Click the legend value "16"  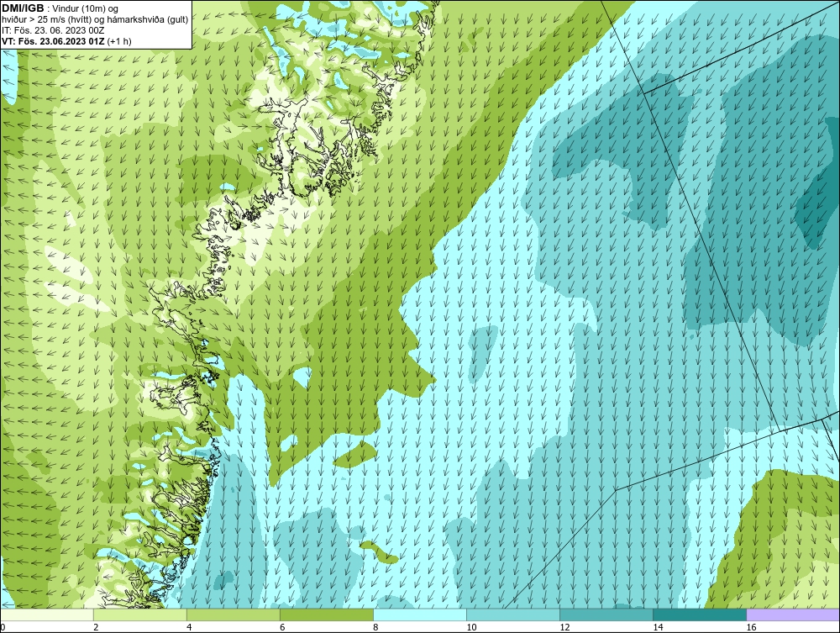point(751,628)
